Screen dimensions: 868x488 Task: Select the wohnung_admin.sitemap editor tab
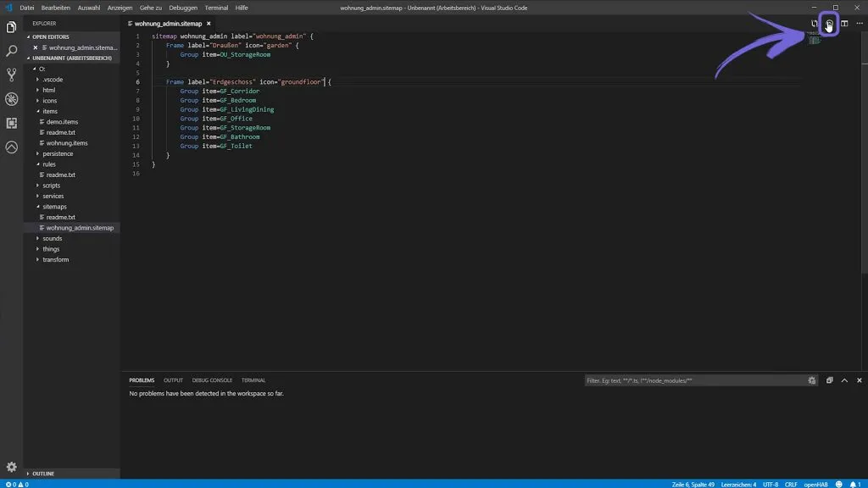[x=169, y=24]
